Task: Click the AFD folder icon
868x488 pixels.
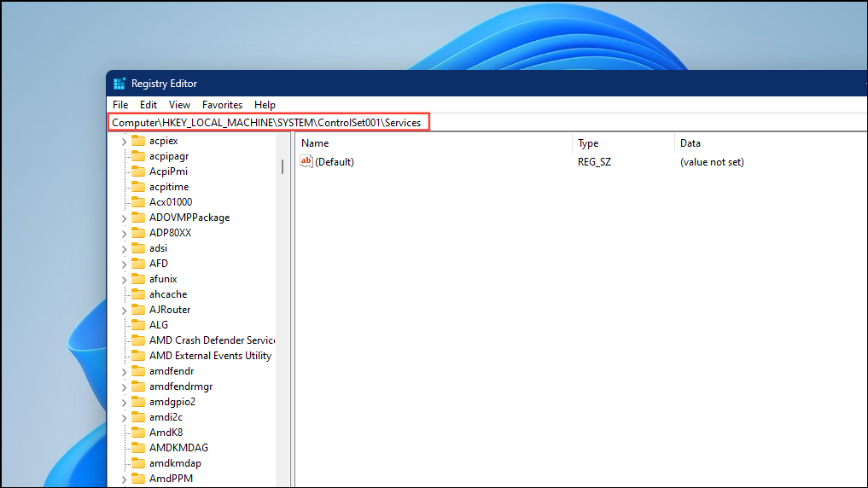Action: click(138, 264)
